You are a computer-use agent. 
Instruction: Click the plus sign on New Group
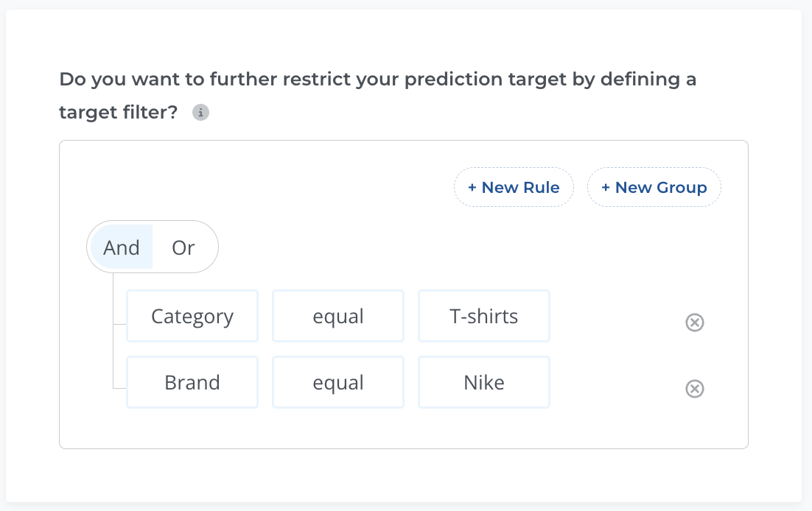tap(606, 188)
